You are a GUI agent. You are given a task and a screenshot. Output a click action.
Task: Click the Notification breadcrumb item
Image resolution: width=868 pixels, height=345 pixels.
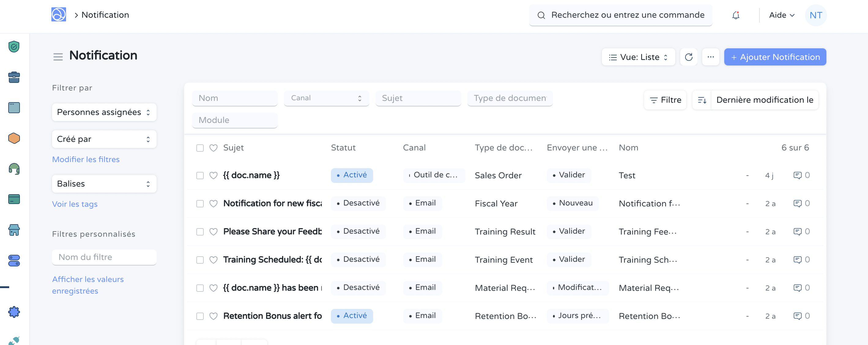pos(105,15)
